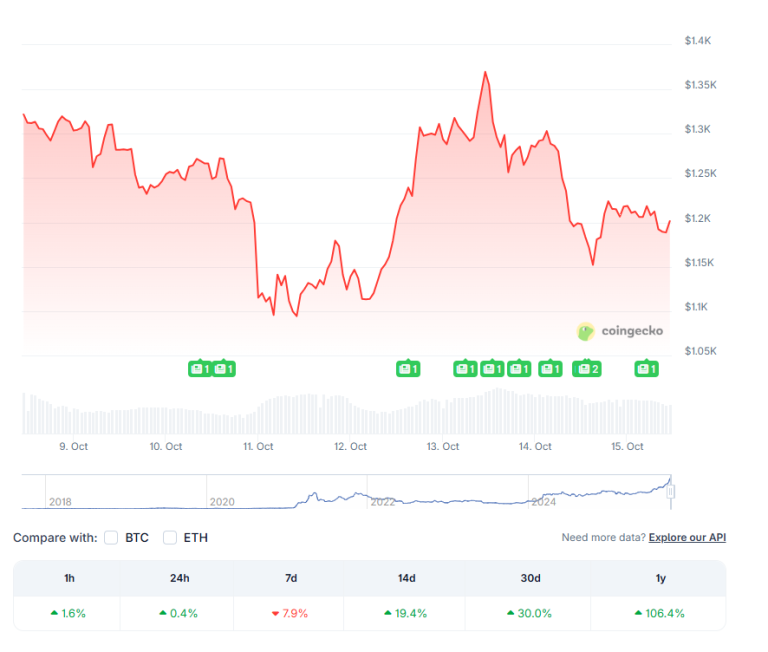Click the range navigator handle at far right
The image size is (768, 652).
click(x=671, y=491)
